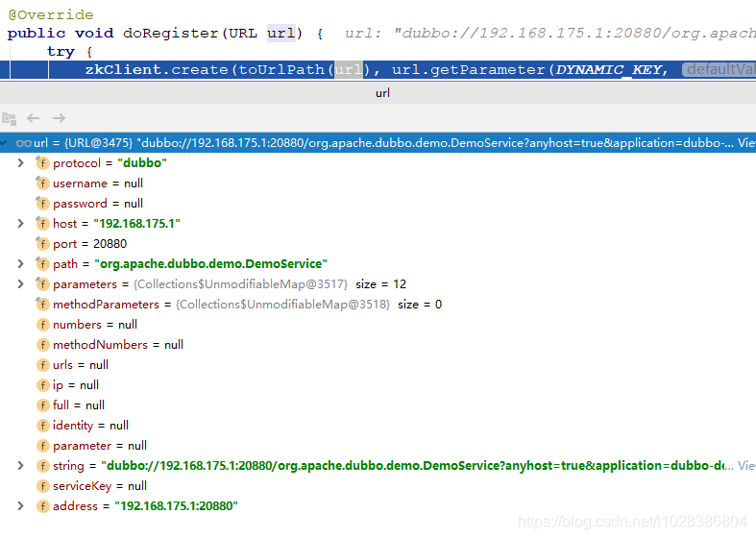Click the url parameter in method signature
This screenshot has height=539, width=756.
[x=281, y=34]
